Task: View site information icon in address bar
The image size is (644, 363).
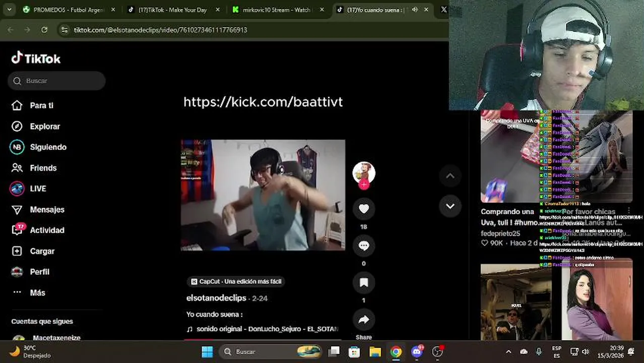Action: [64, 30]
